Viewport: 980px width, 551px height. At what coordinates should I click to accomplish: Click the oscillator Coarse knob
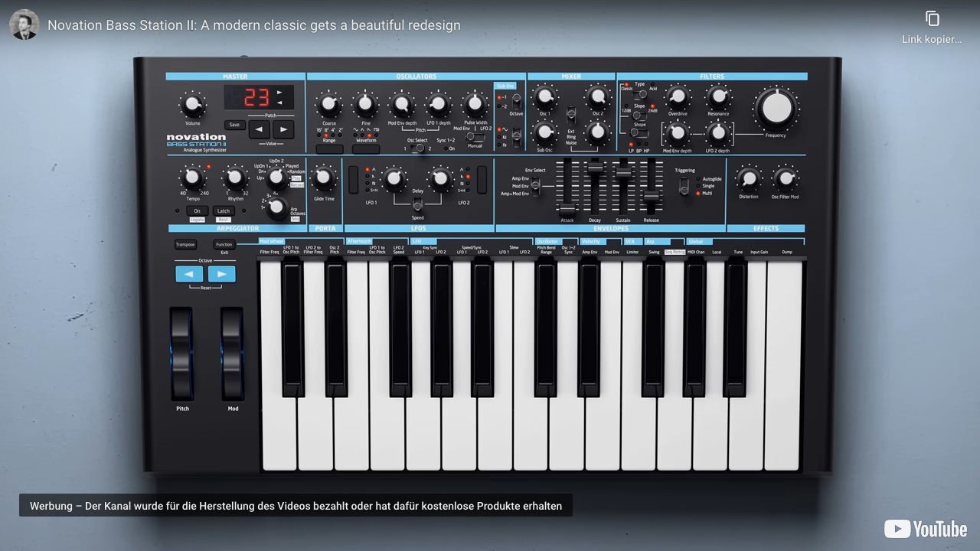328,104
